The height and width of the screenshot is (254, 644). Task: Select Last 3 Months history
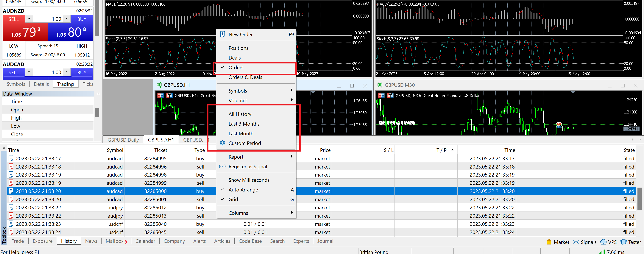coord(244,124)
